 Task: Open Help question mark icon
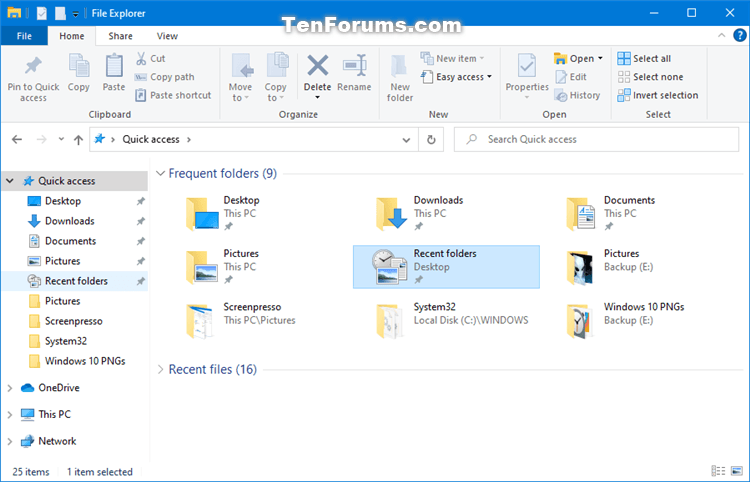tap(739, 35)
